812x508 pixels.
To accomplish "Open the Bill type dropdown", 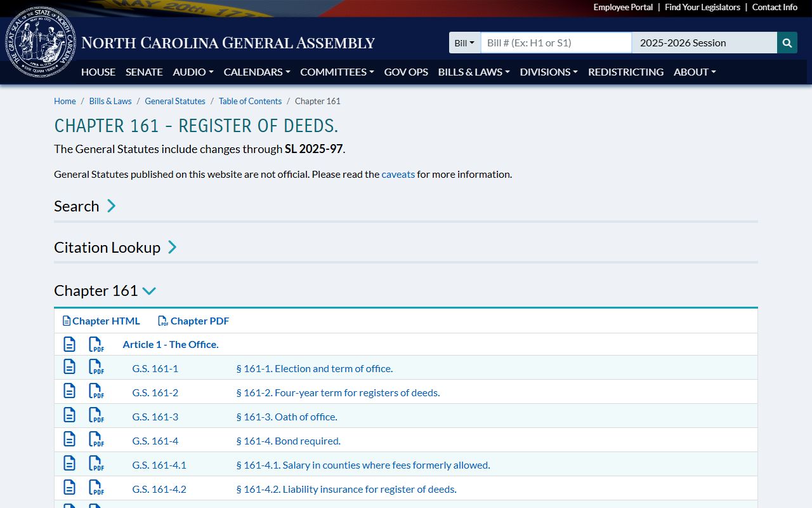I will (x=464, y=43).
